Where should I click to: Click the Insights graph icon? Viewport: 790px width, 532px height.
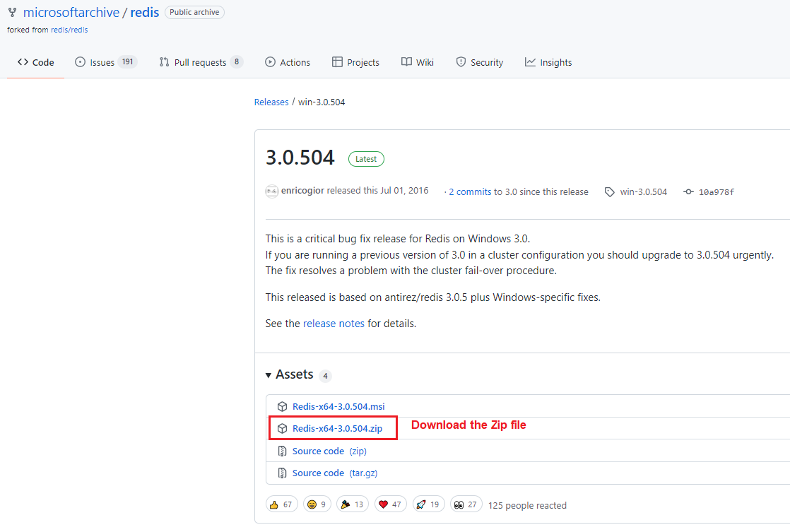(530, 62)
